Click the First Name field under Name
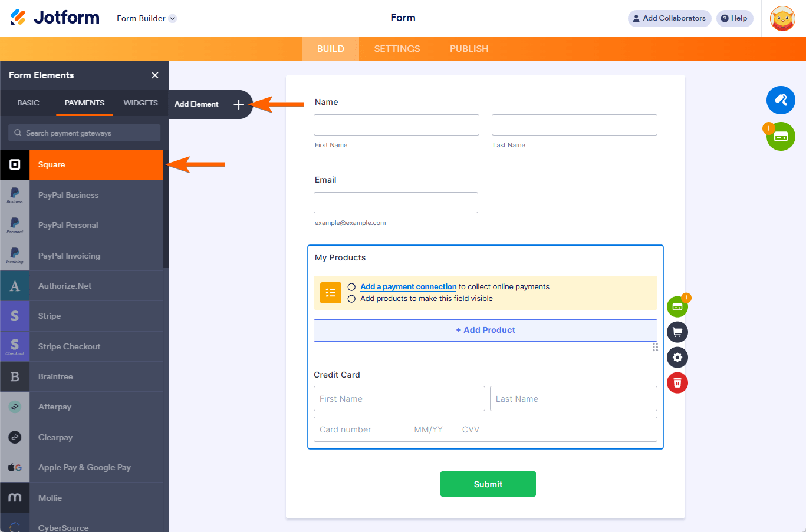The width and height of the screenshot is (806, 532). 396,125
